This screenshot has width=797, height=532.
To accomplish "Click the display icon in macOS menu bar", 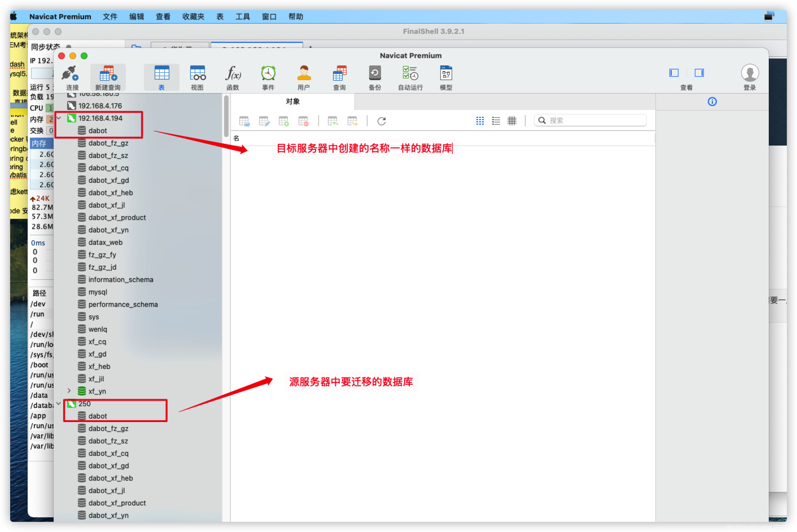I will pyautogui.click(x=769, y=16).
